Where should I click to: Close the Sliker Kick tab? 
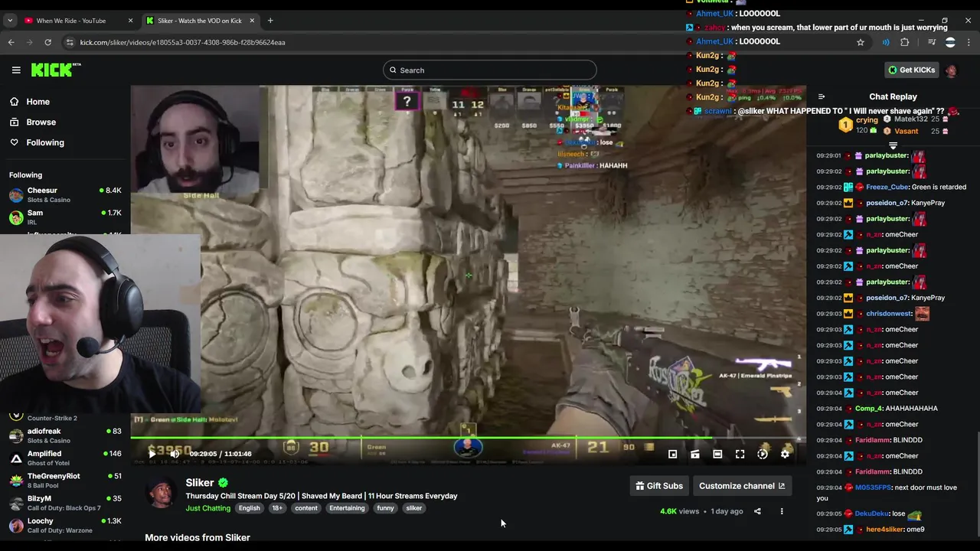[x=252, y=21]
